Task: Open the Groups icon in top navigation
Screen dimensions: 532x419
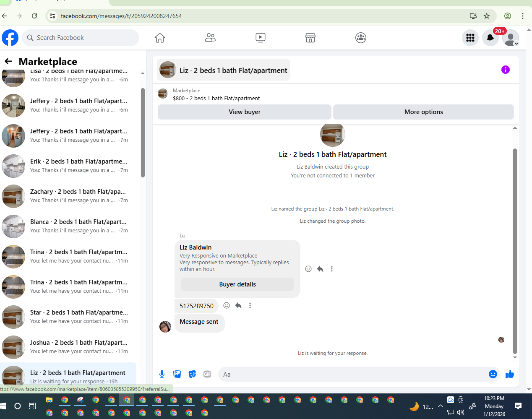Action: pos(361,38)
